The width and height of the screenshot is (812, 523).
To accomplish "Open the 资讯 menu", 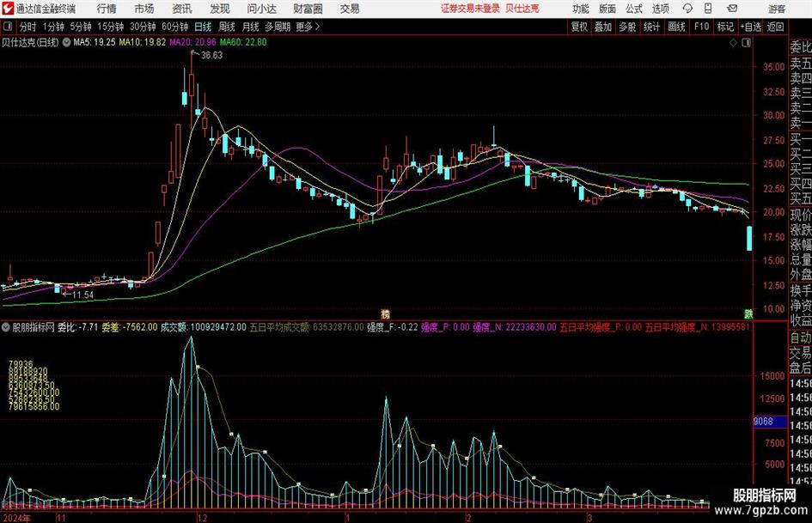I will click(x=182, y=9).
